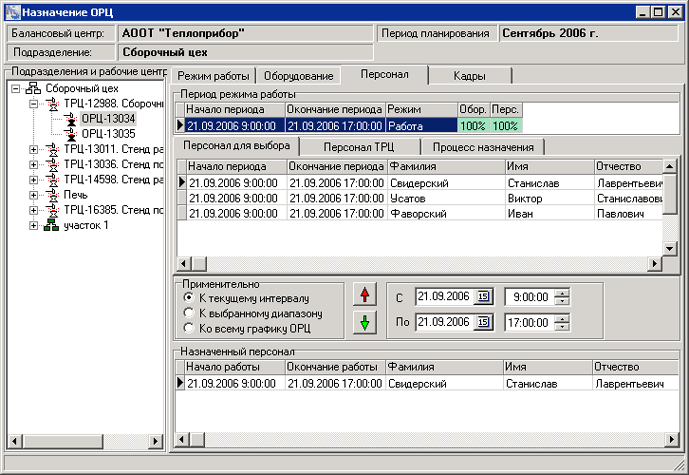Click the Имя column header in selection table
The height and width of the screenshot is (475, 689).
(x=549, y=167)
